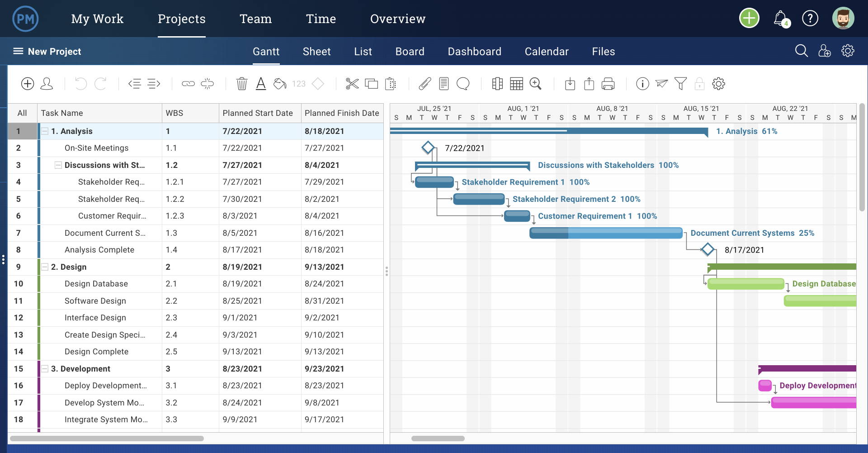
Task: Open the Calendar view
Action: 546,51
